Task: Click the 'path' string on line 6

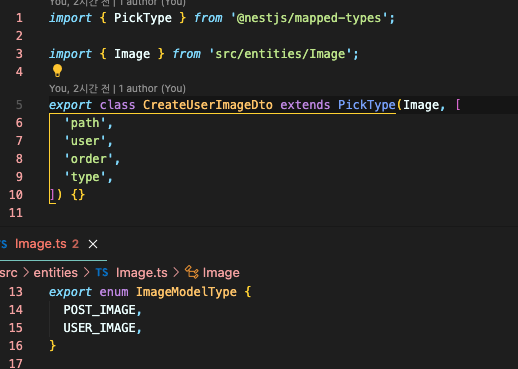Action: point(85,123)
